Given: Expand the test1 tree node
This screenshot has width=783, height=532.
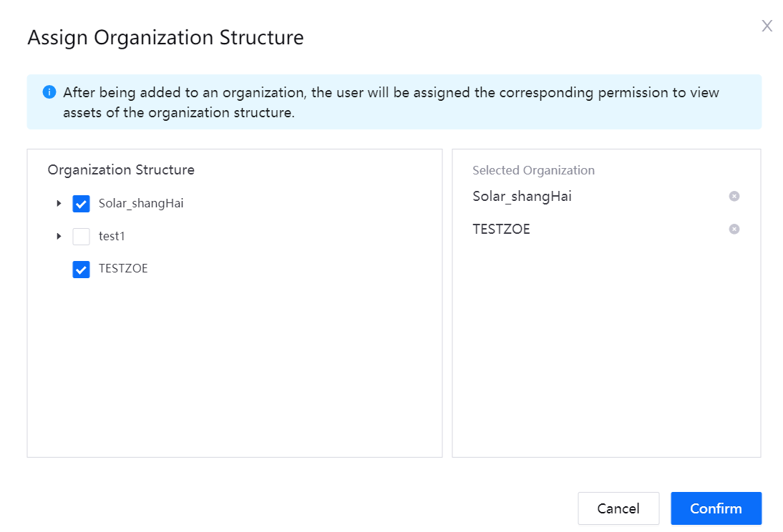Looking at the screenshot, I should tap(59, 237).
